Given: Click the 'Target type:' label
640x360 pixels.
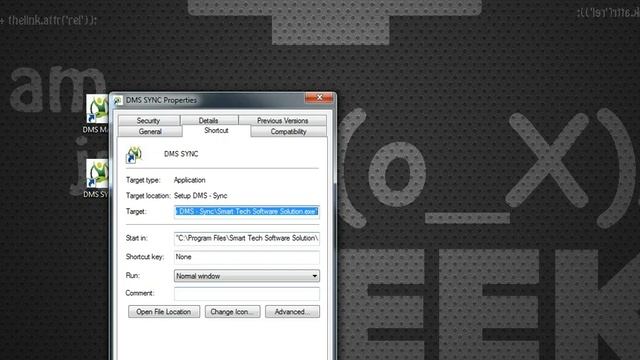Looking at the screenshot, I should [143, 180].
